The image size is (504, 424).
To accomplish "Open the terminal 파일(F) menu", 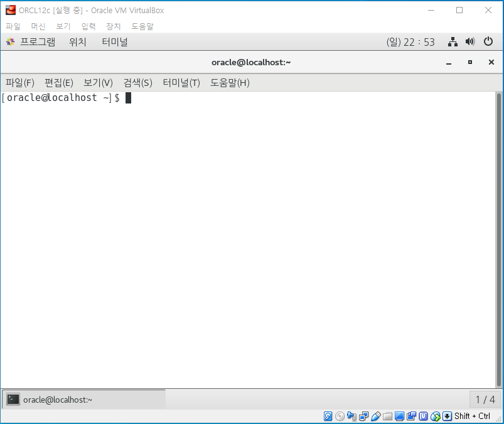I will pyautogui.click(x=20, y=83).
